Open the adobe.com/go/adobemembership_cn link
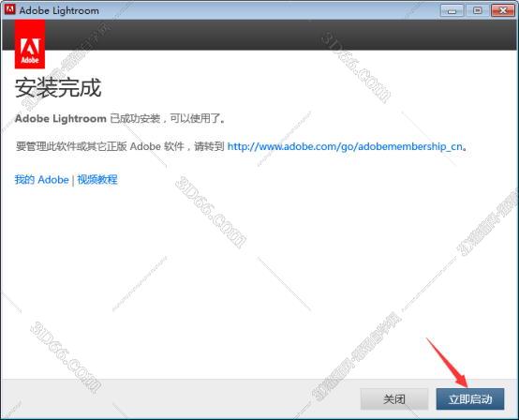The height and width of the screenshot is (420, 519). coord(345,146)
